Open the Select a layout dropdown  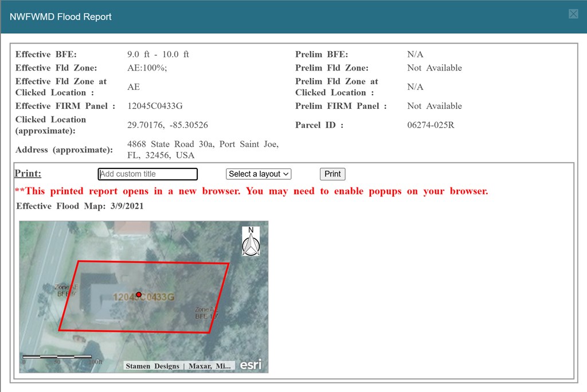tap(259, 174)
